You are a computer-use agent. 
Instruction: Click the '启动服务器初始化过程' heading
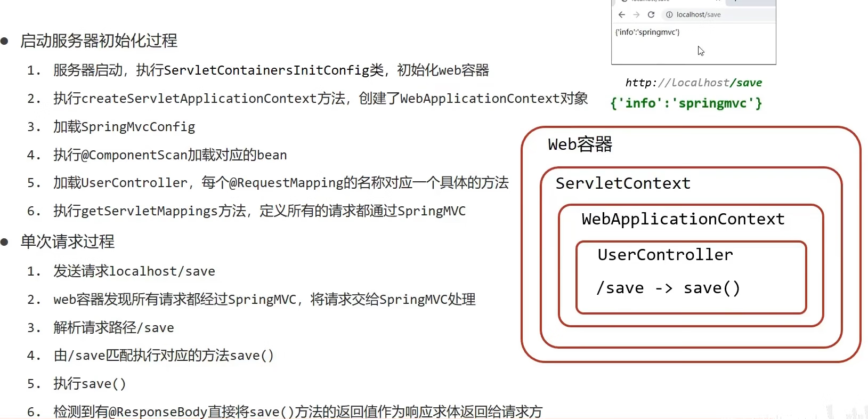(99, 41)
